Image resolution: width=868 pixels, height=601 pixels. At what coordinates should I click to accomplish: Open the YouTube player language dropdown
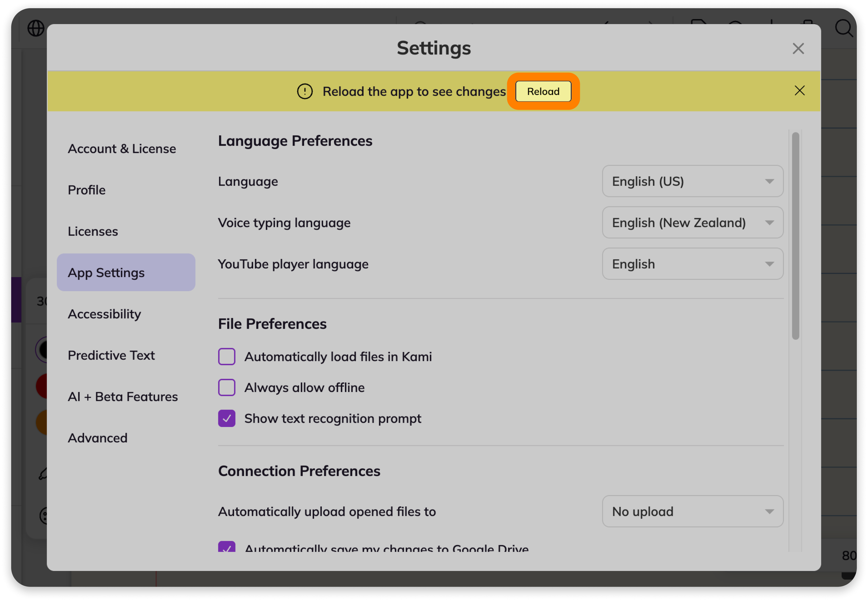pyautogui.click(x=692, y=264)
